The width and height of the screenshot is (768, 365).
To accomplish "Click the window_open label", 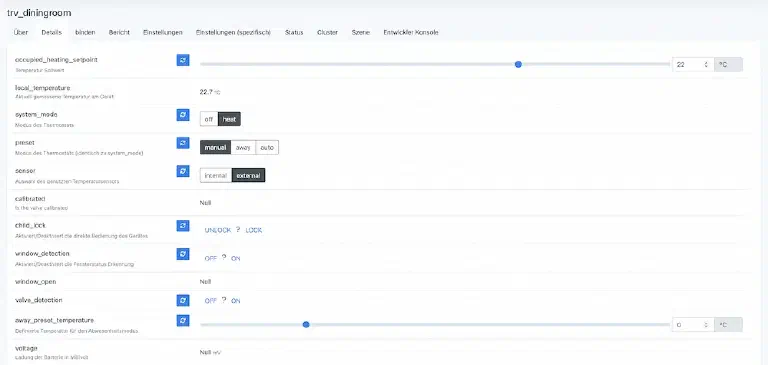I will 35,282.
